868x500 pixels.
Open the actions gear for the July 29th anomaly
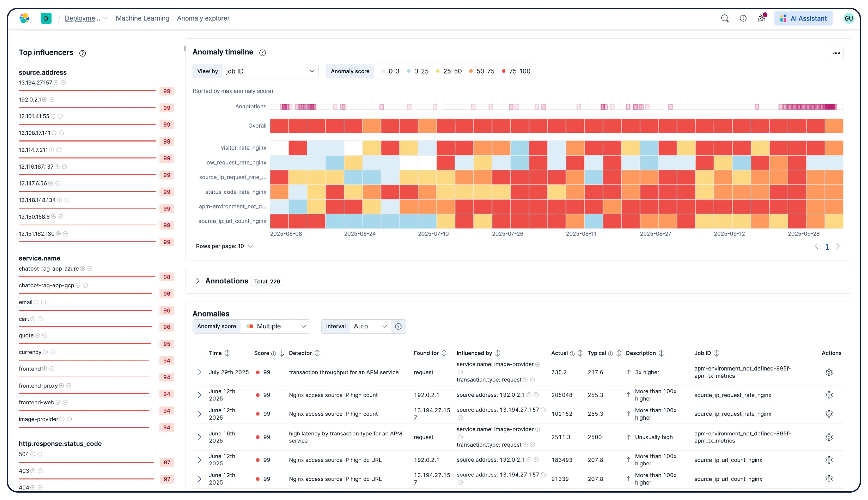(x=829, y=372)
